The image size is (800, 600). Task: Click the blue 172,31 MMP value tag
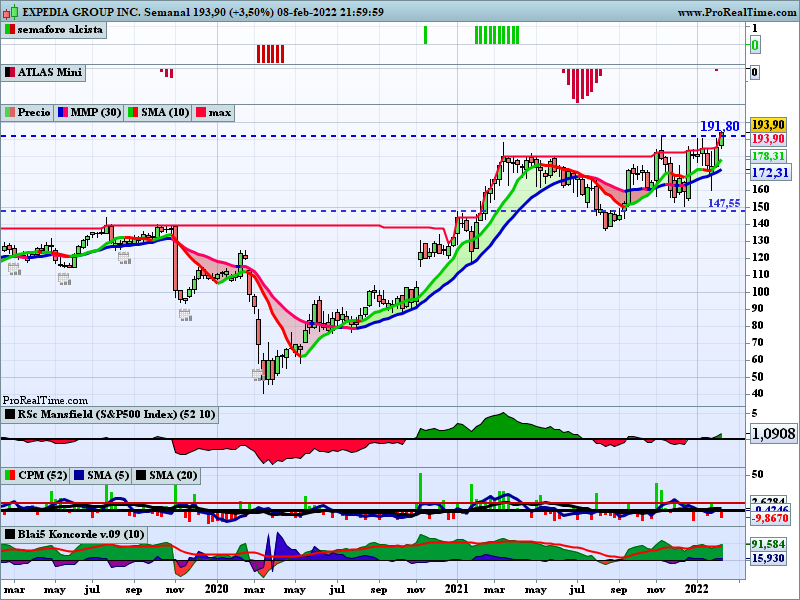769,173
